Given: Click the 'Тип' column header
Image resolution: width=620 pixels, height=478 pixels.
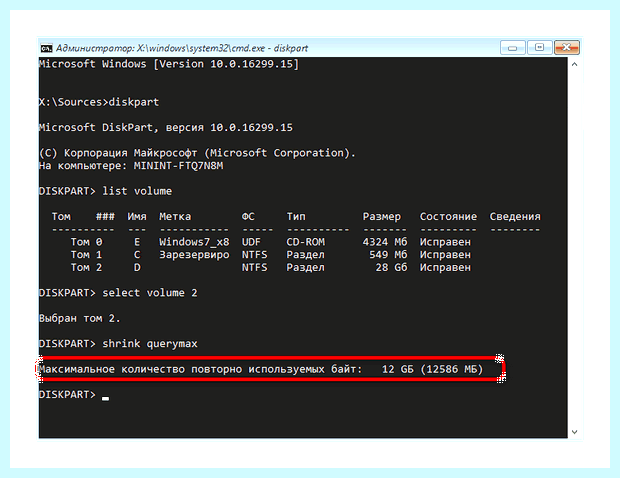Looking at the screenshot, I should (x=296, y=217).
